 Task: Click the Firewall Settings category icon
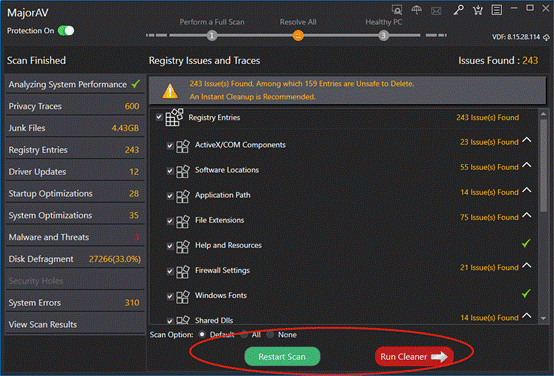click(x=183, y=271)
